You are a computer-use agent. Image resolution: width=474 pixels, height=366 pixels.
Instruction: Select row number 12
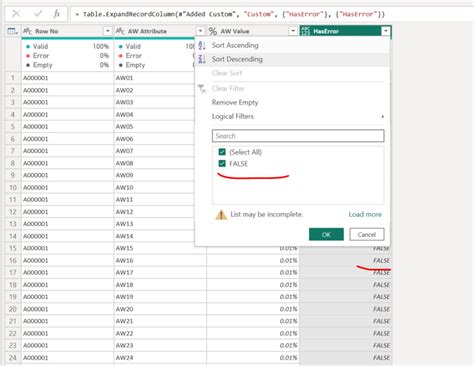[x=13, y=212]
